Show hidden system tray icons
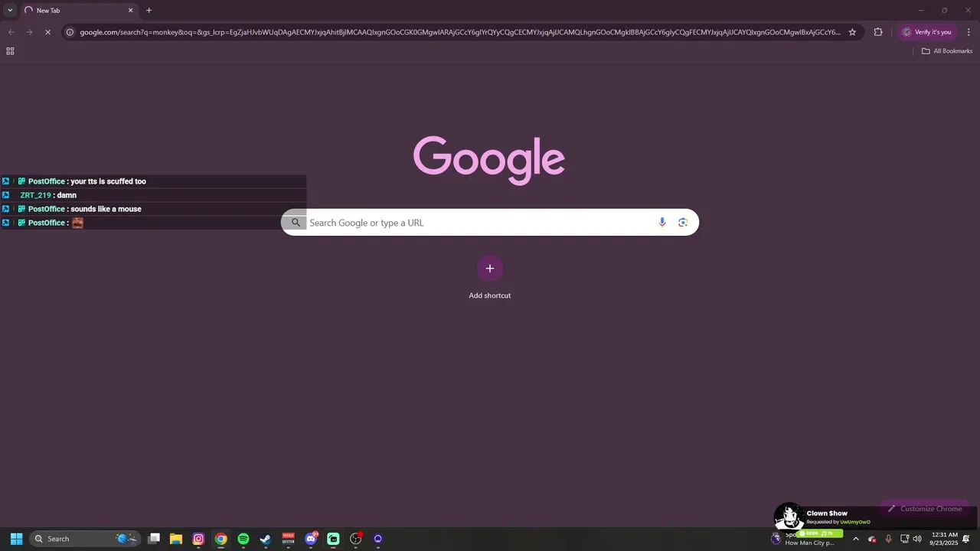 click(856, 539)
